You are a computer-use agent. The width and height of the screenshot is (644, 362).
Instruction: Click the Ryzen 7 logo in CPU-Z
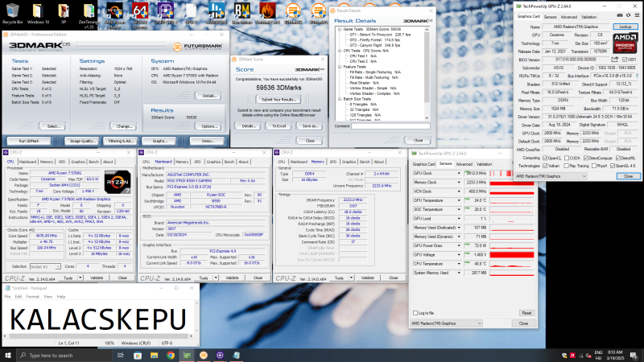tap(118, 182)
